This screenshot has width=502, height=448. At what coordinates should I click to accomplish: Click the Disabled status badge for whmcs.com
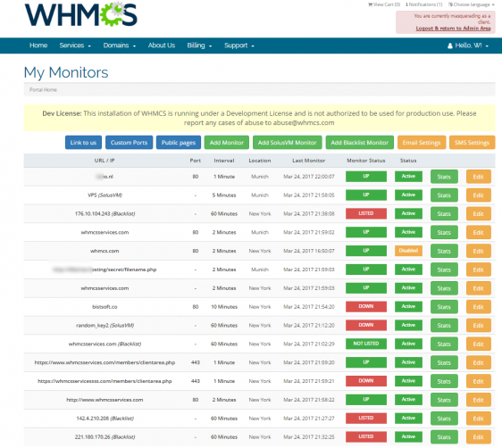(x=408, y=251)
